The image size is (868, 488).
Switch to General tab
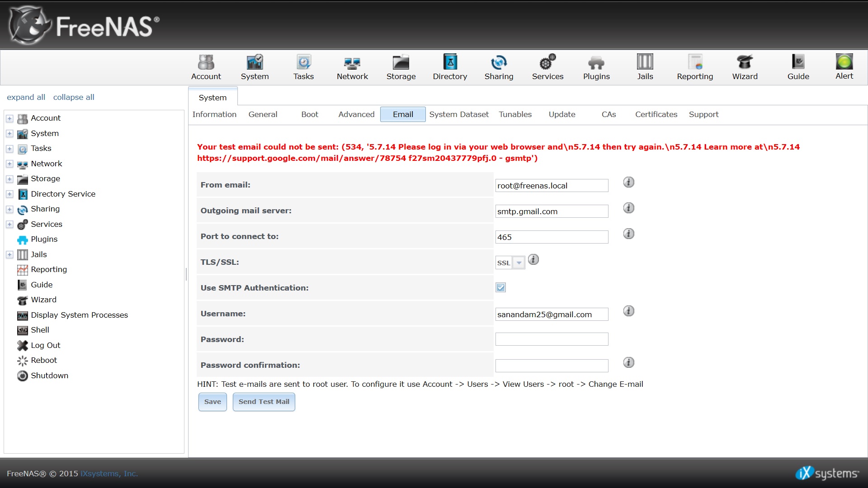263,114
